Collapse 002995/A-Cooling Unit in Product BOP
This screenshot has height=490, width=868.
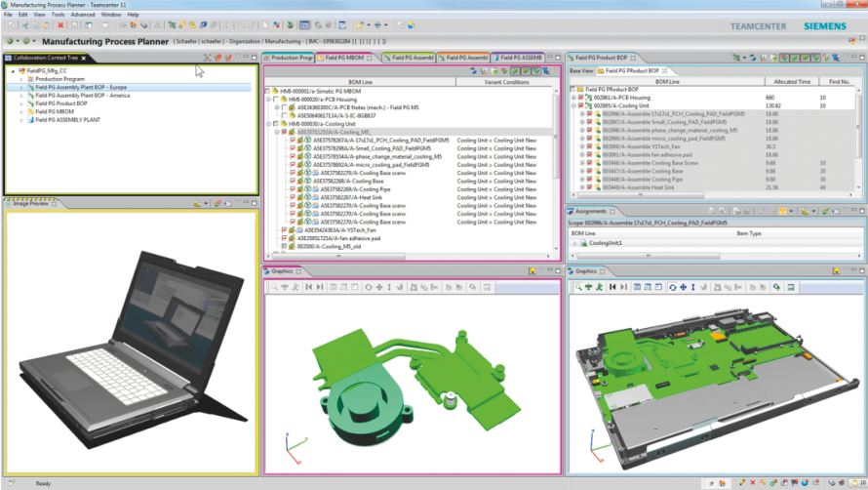pos(573,105)
